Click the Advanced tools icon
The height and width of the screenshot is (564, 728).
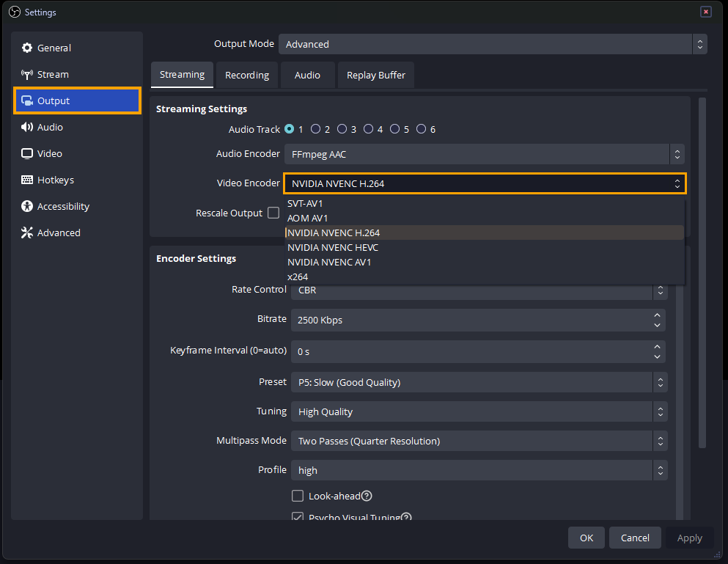point(27,232)
